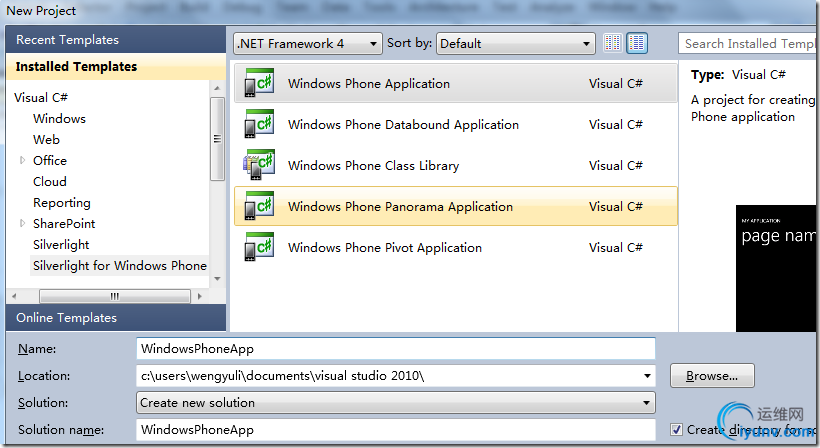Switch to medium icons view
Image resolution: width=820 pixels, height=448 pixels.
click(x=637, y=43)
